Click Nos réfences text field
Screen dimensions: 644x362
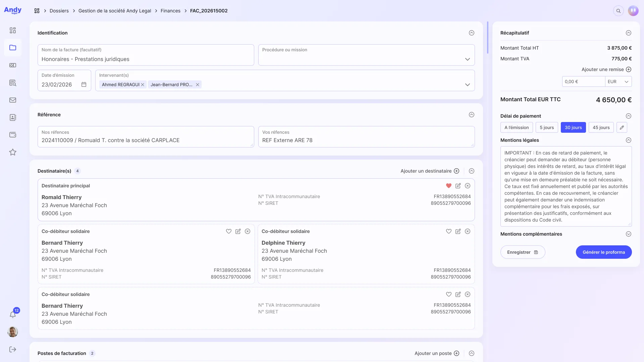tap(146, 137)
